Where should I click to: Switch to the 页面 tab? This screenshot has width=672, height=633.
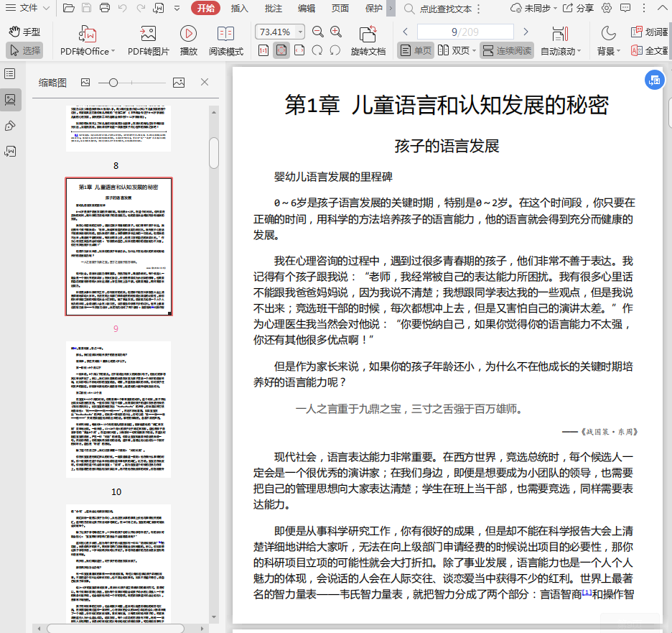340,8
